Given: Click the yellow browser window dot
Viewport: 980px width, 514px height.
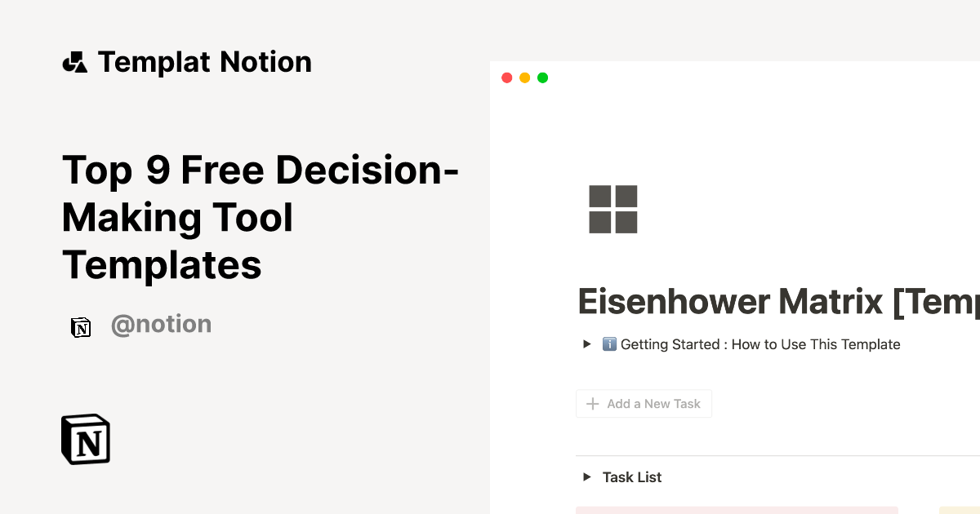Looking at the screenshot, I should point(524,77).
